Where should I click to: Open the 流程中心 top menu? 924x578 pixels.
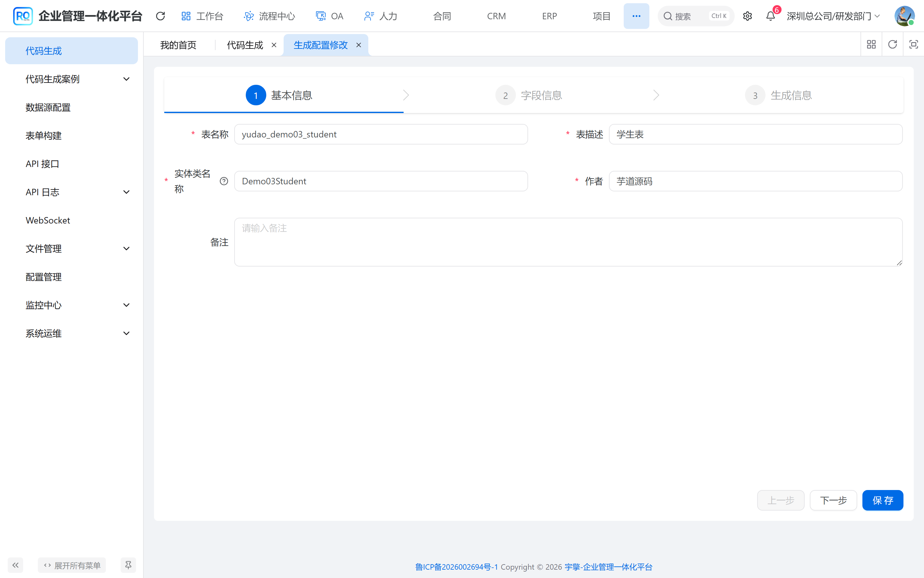pyautogui.click(x=269, y=16)
